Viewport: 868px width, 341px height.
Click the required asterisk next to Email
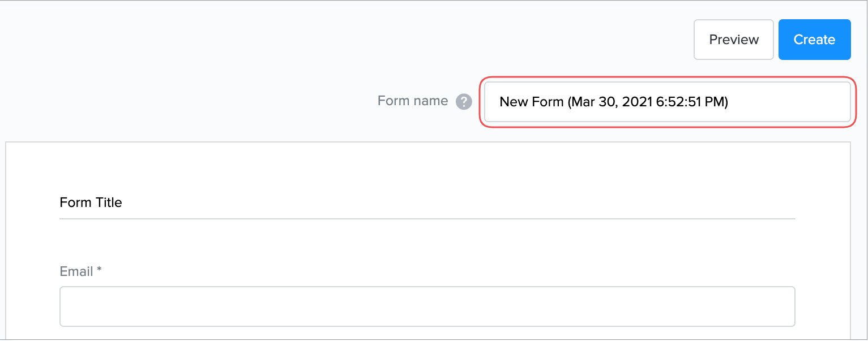coord(99,270)
